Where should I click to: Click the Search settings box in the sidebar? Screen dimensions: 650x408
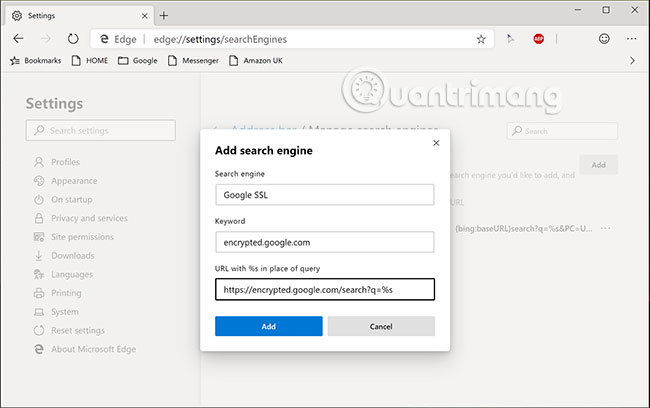point(101,131)
